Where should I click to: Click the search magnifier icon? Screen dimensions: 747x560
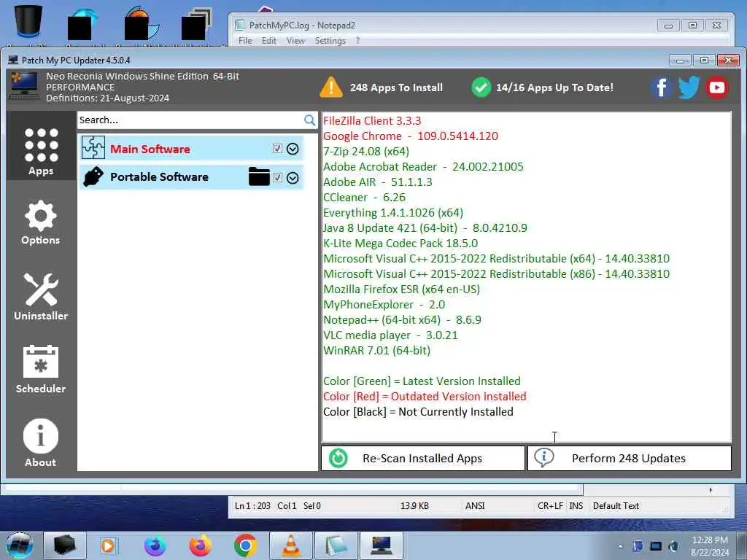pyautogui.click(x=309, y=120)
